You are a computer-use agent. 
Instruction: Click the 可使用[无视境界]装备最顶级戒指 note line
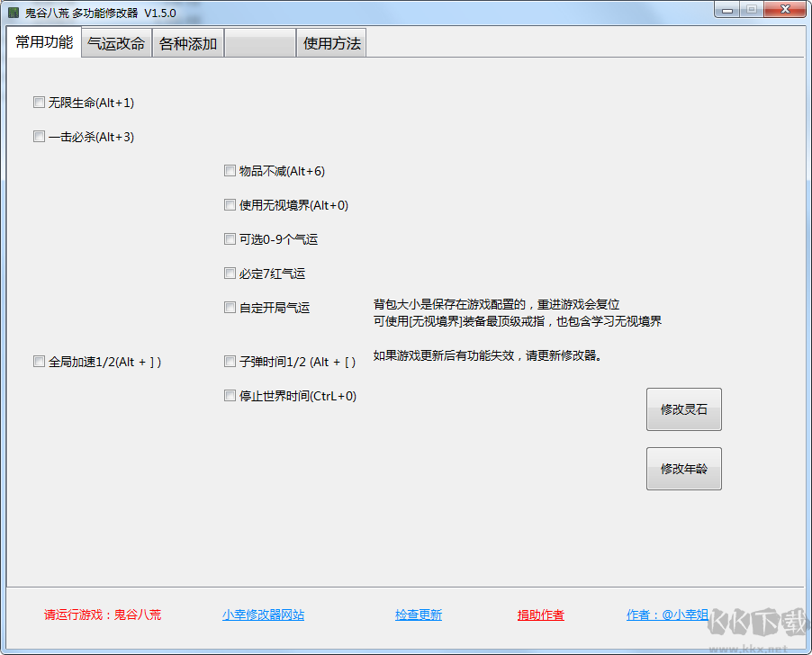[518, 321]
